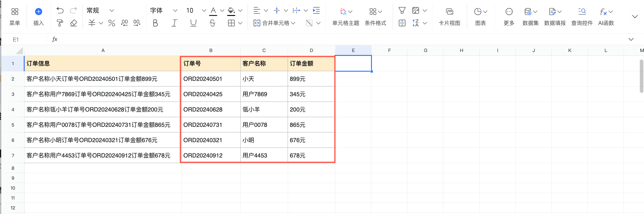The width and height of the screenshot is (644, 214).
Task: Activate the format painter brush
Action: pyautogui.click(x=60, y=23)
